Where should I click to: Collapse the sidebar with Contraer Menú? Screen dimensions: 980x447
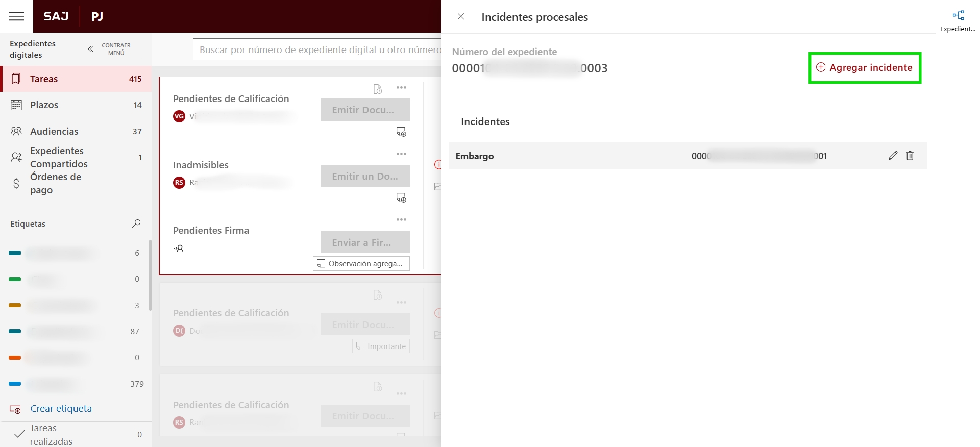click(109, 49)
